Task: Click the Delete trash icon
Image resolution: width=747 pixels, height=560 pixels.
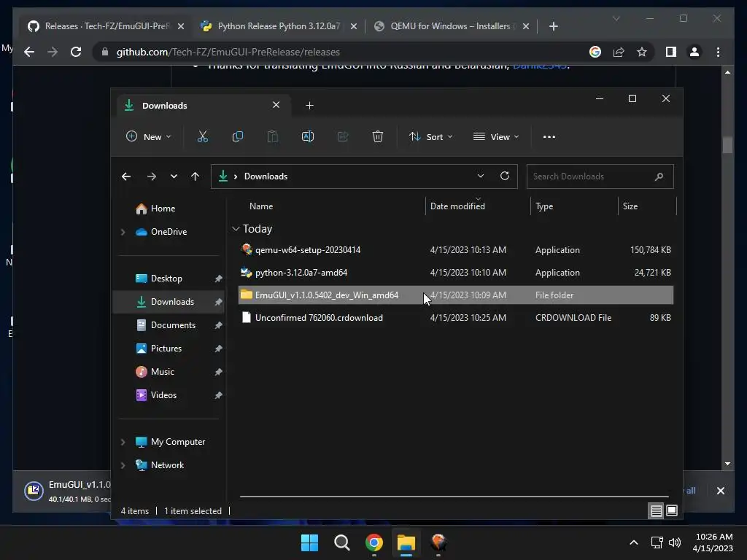Action: (378, 136)
